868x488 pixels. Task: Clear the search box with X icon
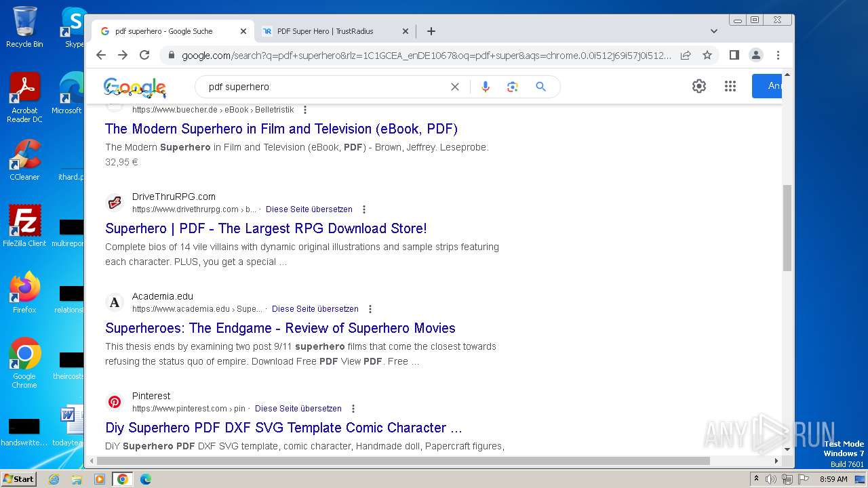pos(455,87)
